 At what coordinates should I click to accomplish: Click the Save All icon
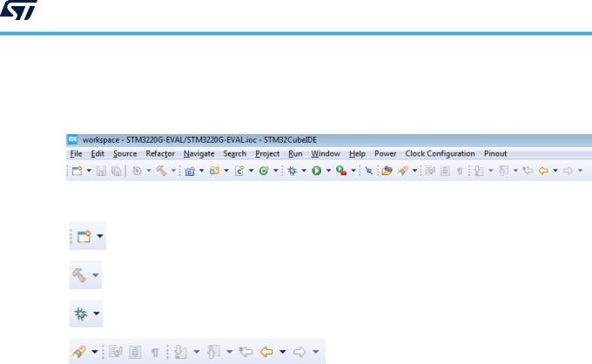pyautogui.click(x=117, y=171)
